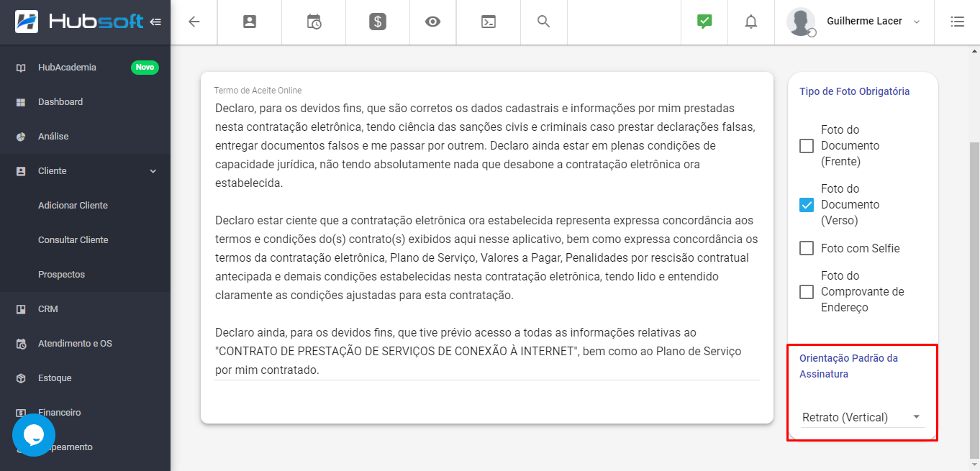The image size is (980, 471).
Task: Expand Guilherme Lacer user menu chevron
Action: (x=917, y=22)
